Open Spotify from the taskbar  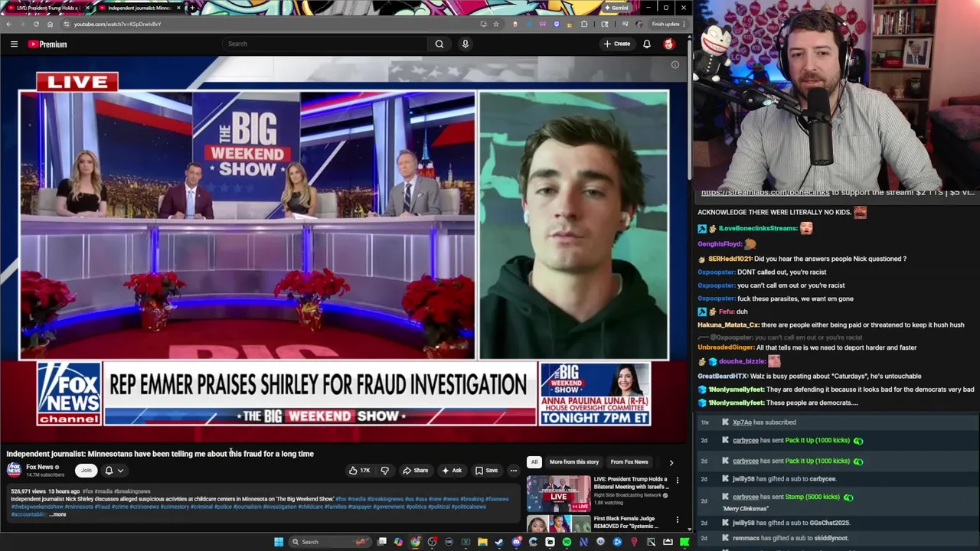click(x=567, y=542)
